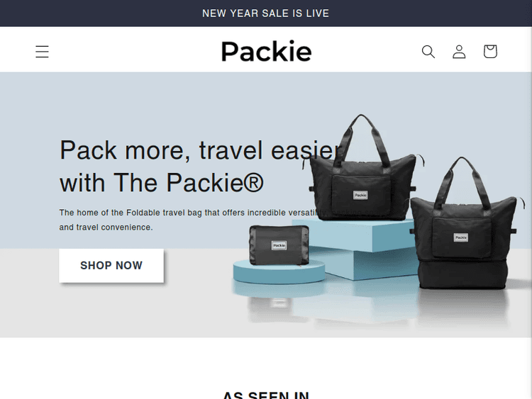Click the NEW YEAR SALE IS LIVE banner
Image resolution: width=532 pixels, height=399 pixels.
pyautogui.click(x=266, y=13)
